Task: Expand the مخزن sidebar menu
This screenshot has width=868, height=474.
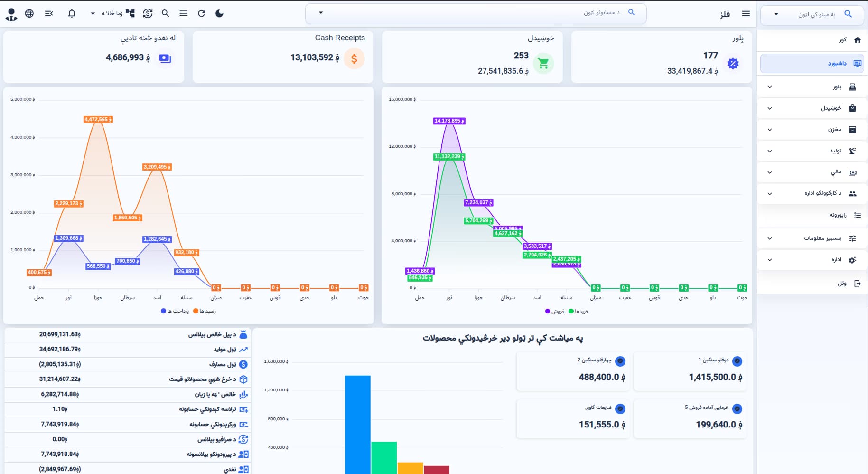Action: pyautogui.click(x=812, y=130)
